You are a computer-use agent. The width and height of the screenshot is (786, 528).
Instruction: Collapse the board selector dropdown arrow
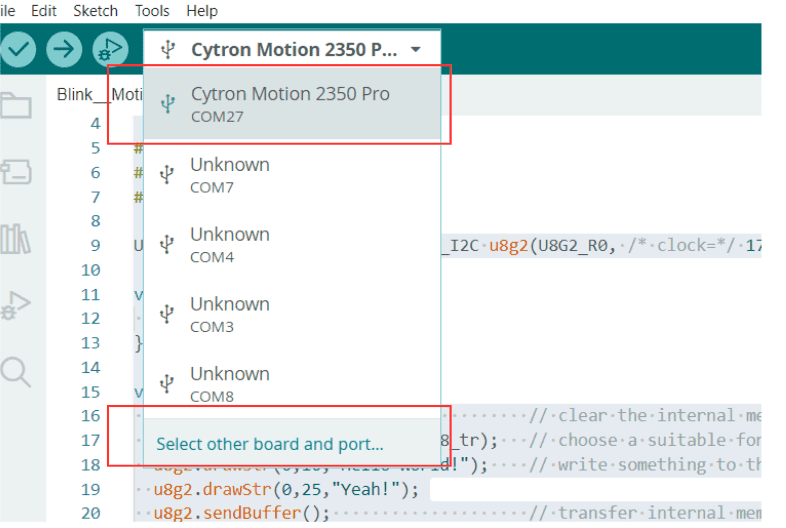(x=416, y=49)
